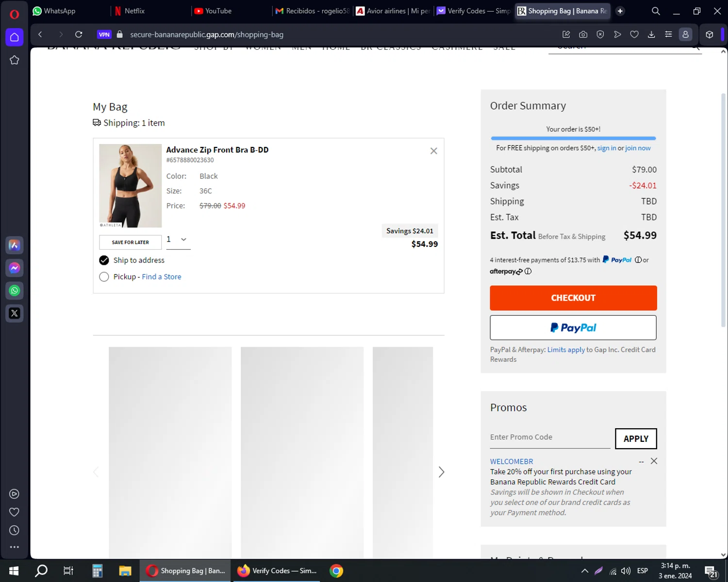Viewport: 728px width, 582px height.
Task: Switch to the Netflix tab
Action: click(149, 11)
